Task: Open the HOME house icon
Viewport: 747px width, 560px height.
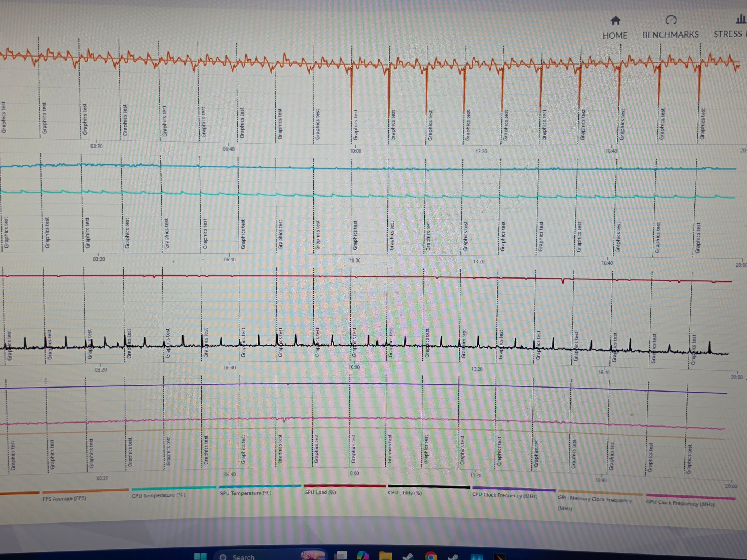Action: point(615,21)
